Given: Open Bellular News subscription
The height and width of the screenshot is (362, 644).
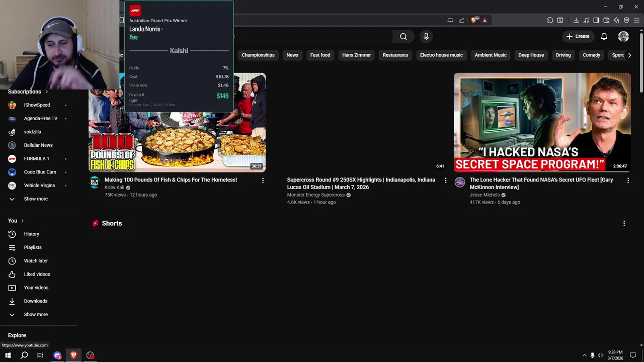Looking at the screenshot, I should [x=39, y=145].
